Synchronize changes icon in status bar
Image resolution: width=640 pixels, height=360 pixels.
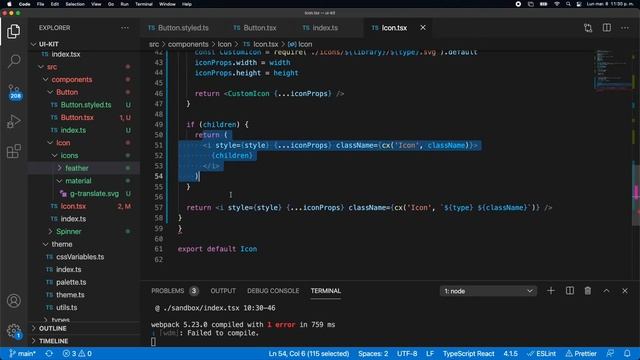coord(49,353)
